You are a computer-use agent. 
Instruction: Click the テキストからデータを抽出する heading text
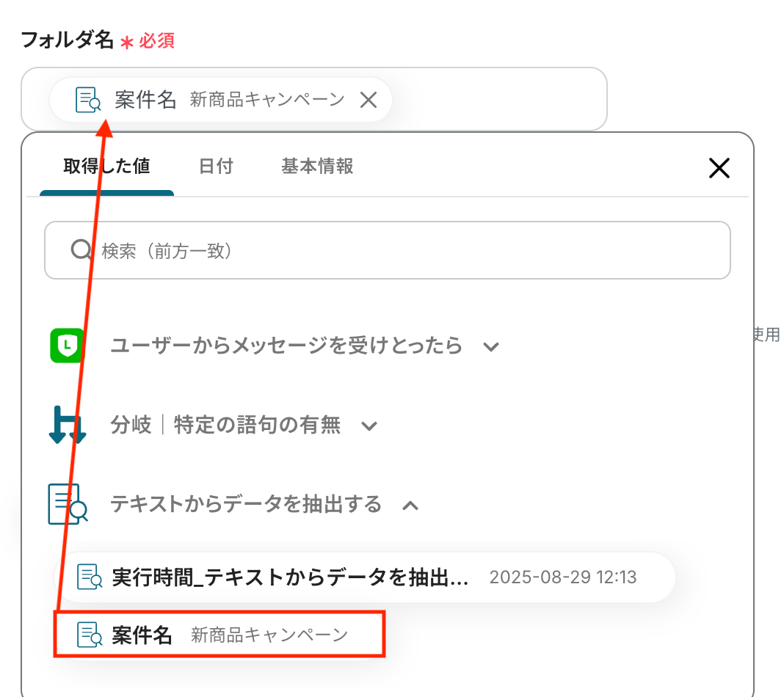246,504
